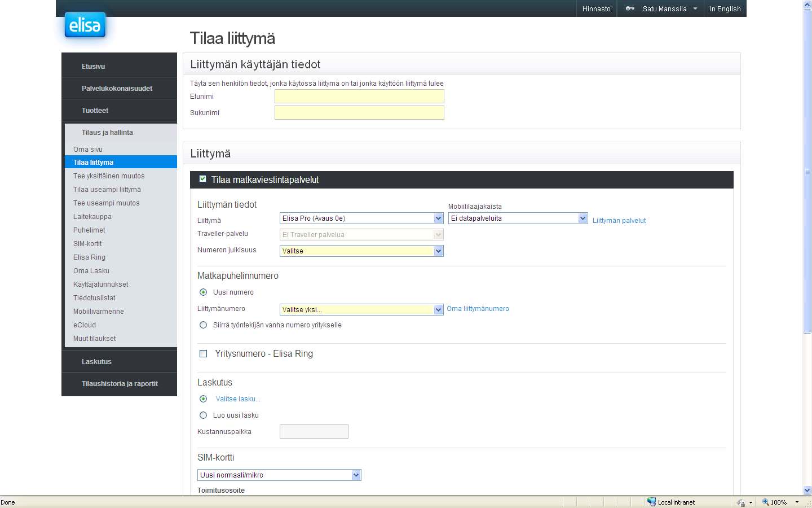
Task: Click the protected mode lock icon in status bar
Action: (x=741, y=502)
